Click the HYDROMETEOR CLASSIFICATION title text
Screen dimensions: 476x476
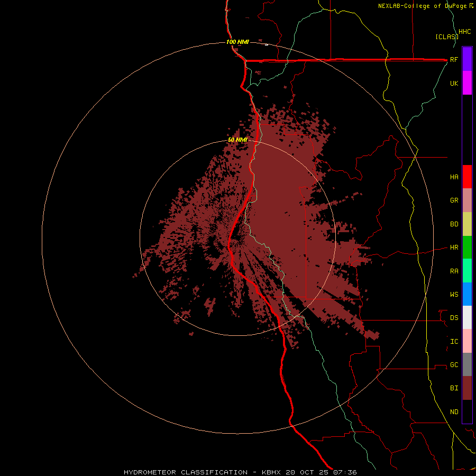coord(186,472)
